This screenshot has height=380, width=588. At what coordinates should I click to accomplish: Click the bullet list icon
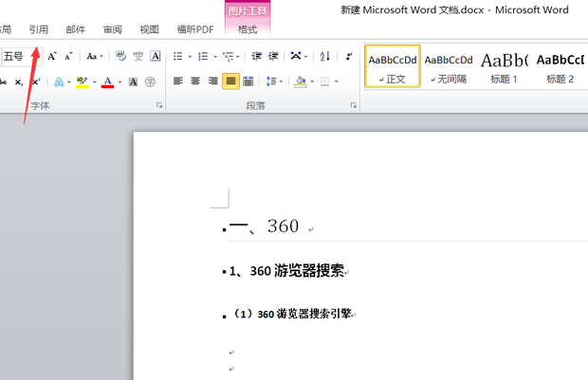point(178,57)
